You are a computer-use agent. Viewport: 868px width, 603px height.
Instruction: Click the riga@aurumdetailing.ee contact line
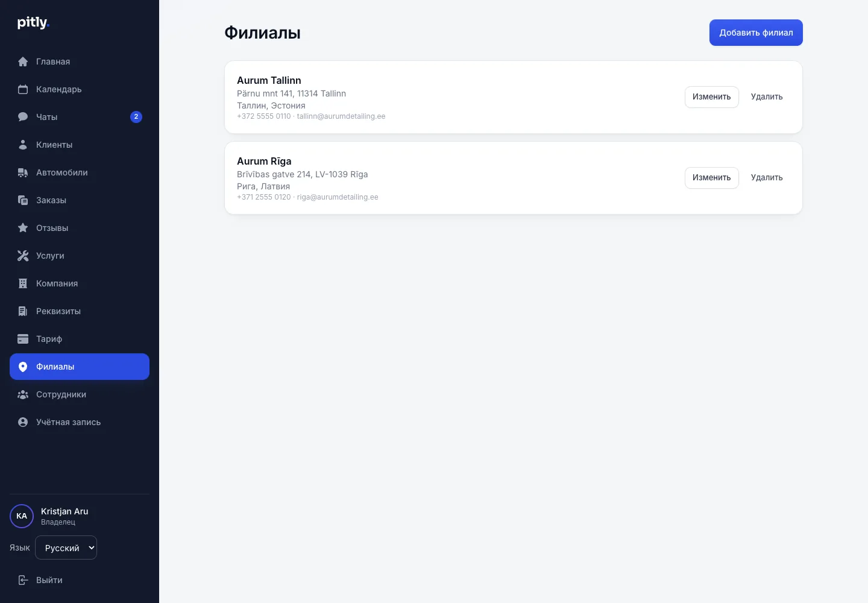(307, 197)
